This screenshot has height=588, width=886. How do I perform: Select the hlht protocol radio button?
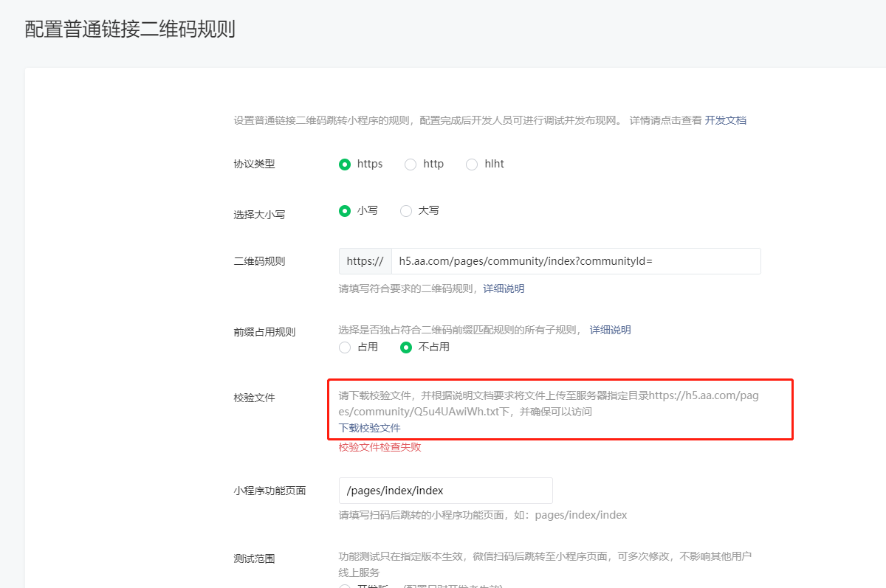click(x=472, y=165)
